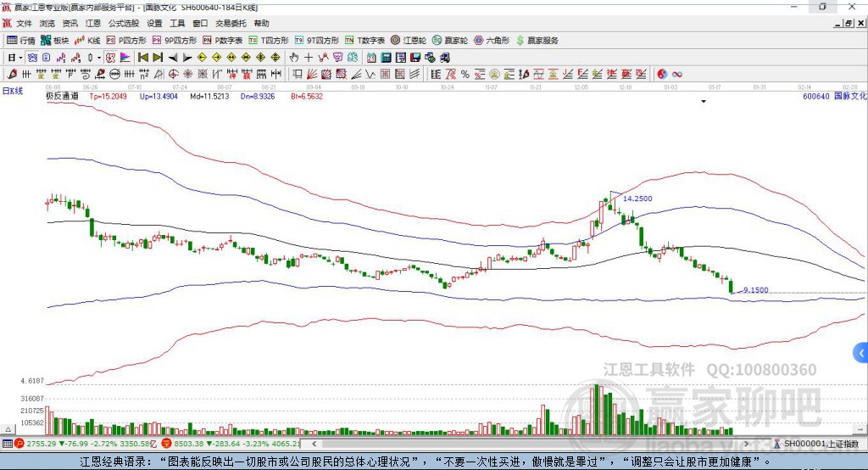Click the save floppy disk icon
This screenshot has width=868, height=470.
click(415, 58)
